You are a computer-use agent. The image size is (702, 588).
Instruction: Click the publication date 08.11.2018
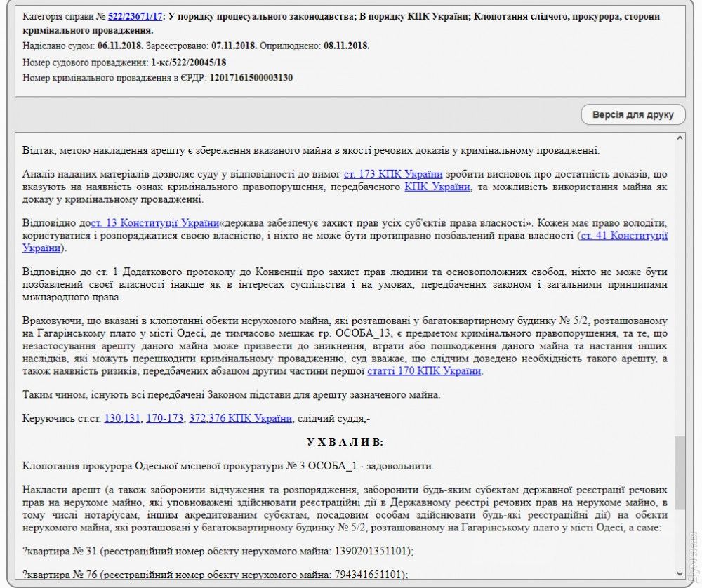(346, 46)
